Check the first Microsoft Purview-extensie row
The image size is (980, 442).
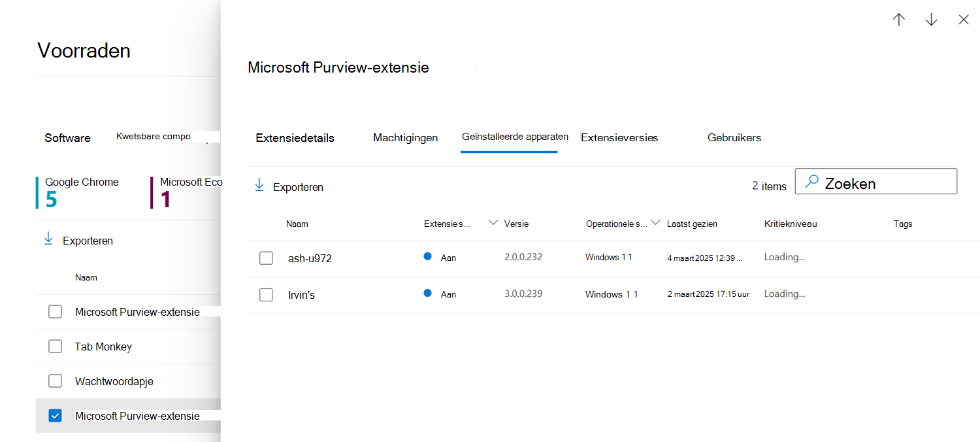coord(55,312)
